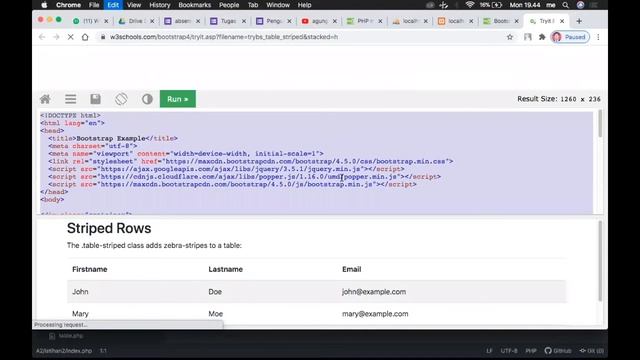Open Chrome three-dot menu
The height and width of the screenshot is (360, 640).
[598, 37]
